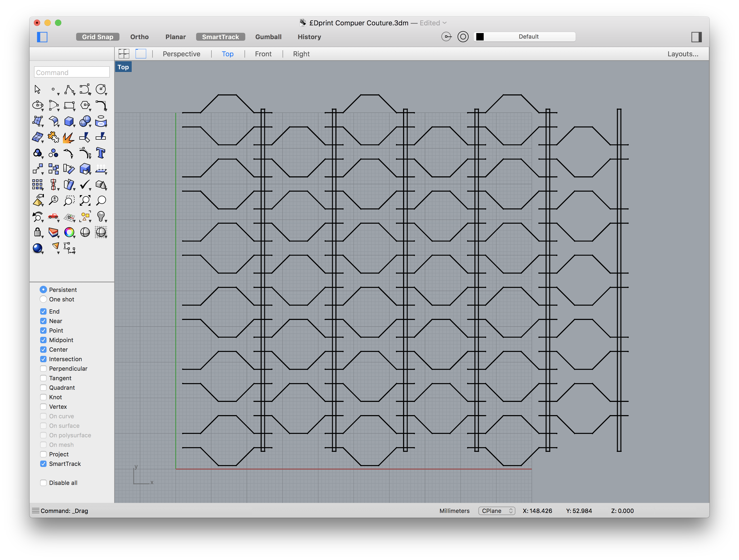The width and height of the screenshot is (739, 560).
Task: Click the black layer color swatch
Action: (x=480, y=37)
